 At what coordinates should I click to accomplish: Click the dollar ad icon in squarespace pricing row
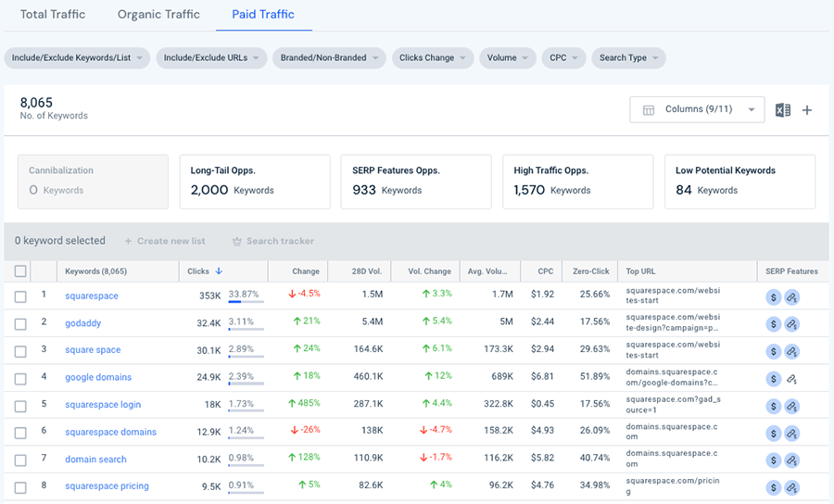click(x=774, y=487)
